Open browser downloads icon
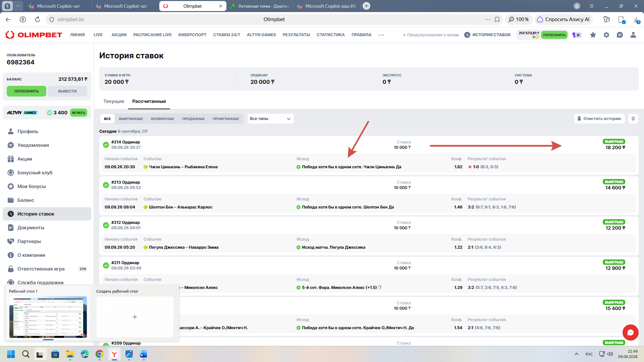The height and width of the screenshot is (362, 644). tap(636, 20)
